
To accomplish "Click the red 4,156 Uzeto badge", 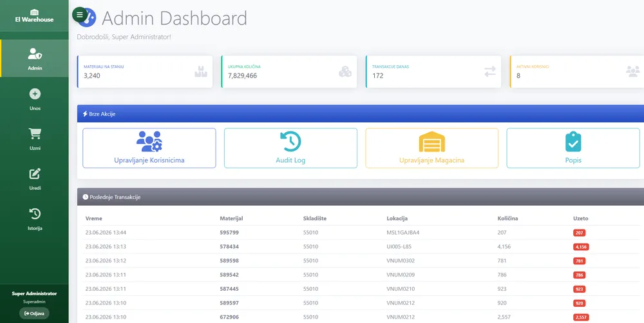I will (x=581, y=247).
